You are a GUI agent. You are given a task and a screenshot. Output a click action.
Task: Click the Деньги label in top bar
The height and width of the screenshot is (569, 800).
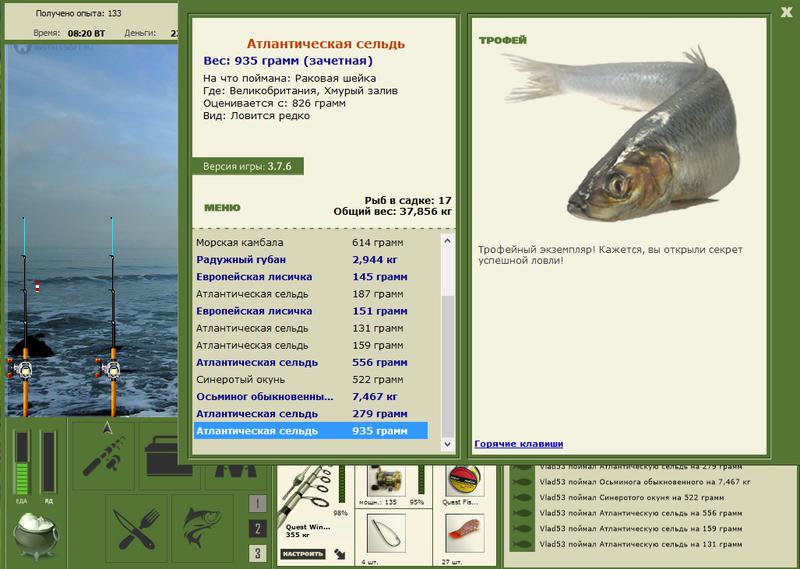click(x=140, y=33)
